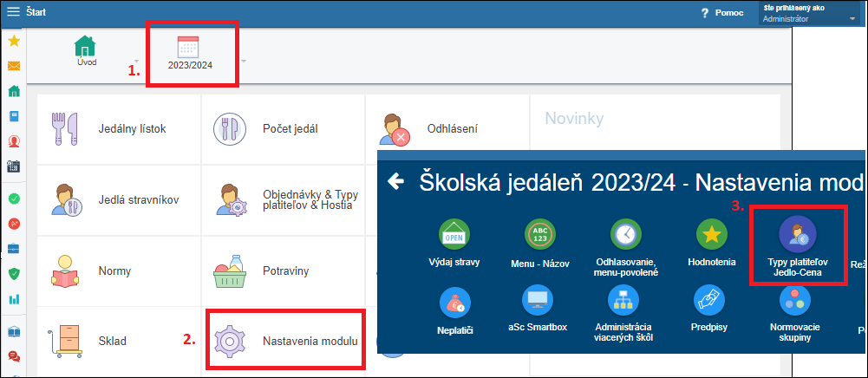Open the blue notebook icon in sidebar
This screenshot has height=378, width=868.
(14, 116)
